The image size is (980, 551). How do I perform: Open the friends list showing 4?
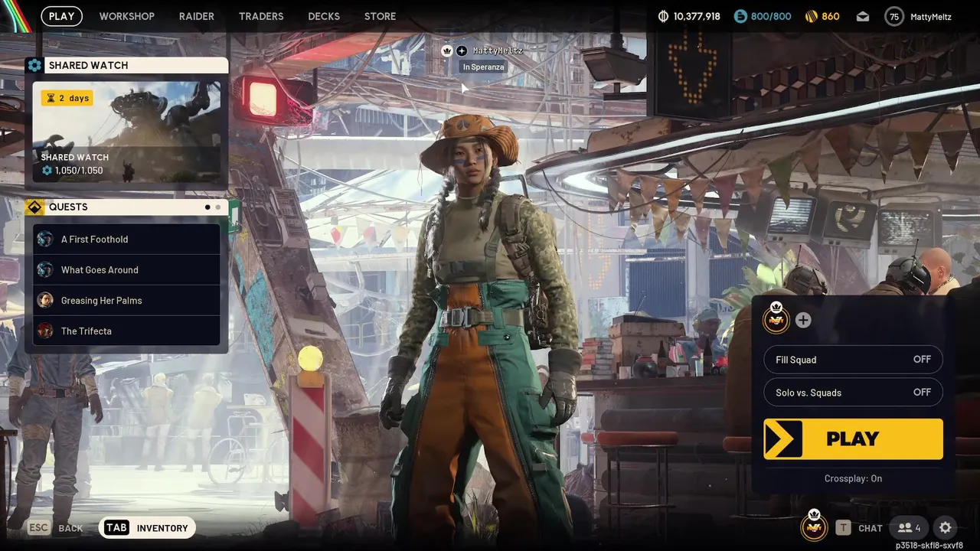[909, 527]
